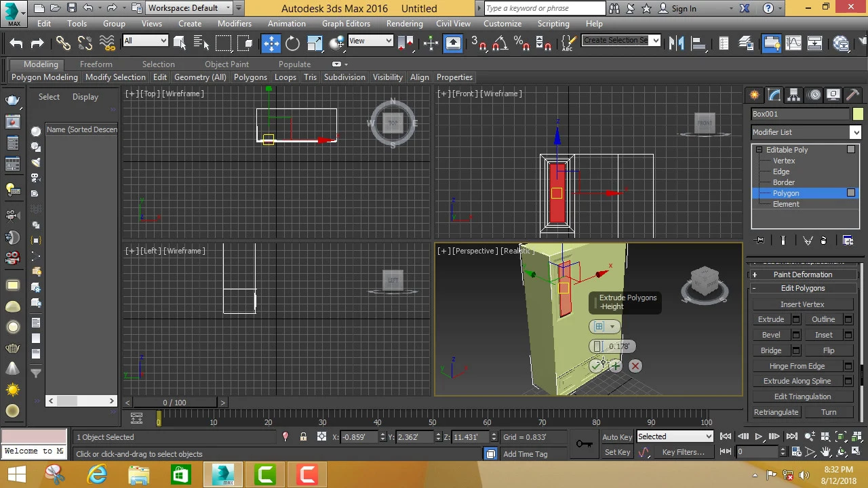This screenshot has height=488, width=868.
Task: Go to start of animation
Action: [x=726, y=437]
